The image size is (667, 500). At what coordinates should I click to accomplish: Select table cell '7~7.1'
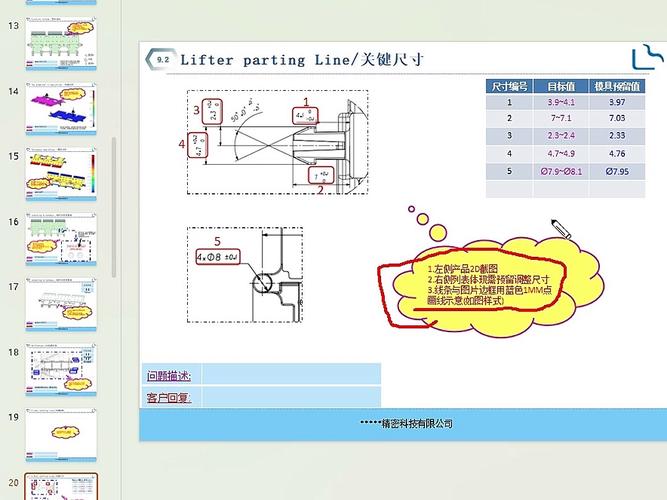pyautogui.click(x=561, y=118)
